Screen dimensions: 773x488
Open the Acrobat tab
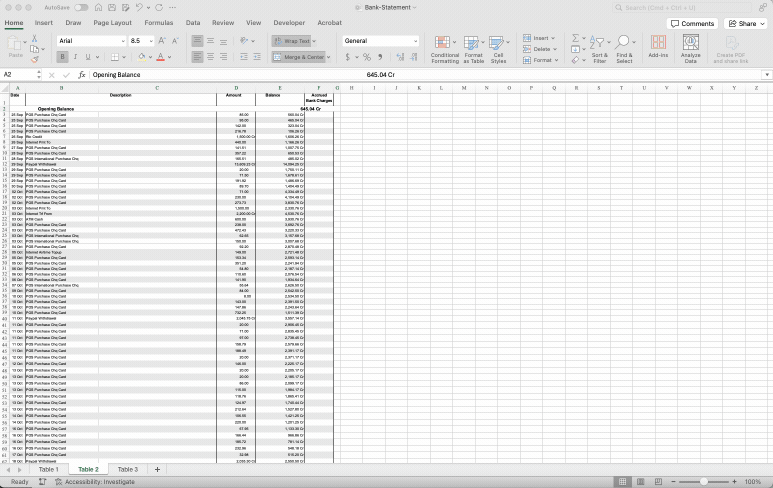(x=329, y=23)
